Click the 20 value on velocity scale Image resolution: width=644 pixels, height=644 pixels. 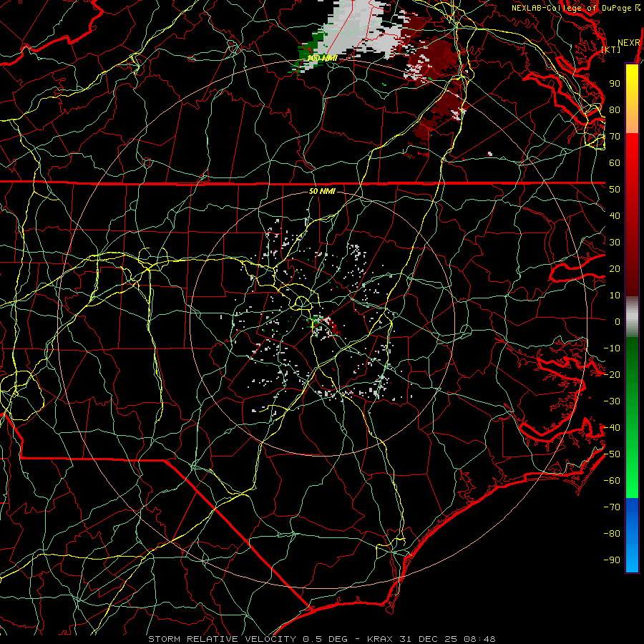pyautogui.click(x=615, y=269)
